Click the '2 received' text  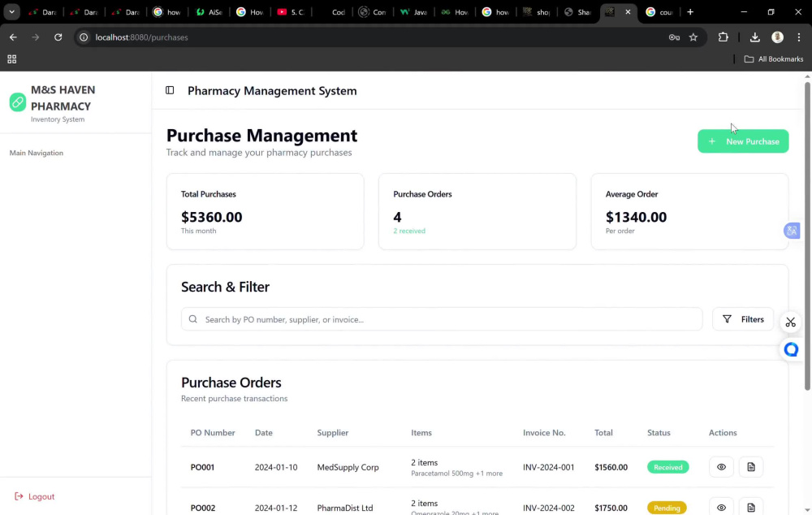[x=409, y=231]
